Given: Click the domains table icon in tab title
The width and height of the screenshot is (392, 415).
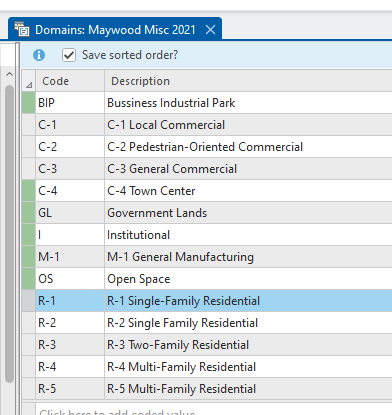Looking at the screenshot, I should [x=22, y=29].
